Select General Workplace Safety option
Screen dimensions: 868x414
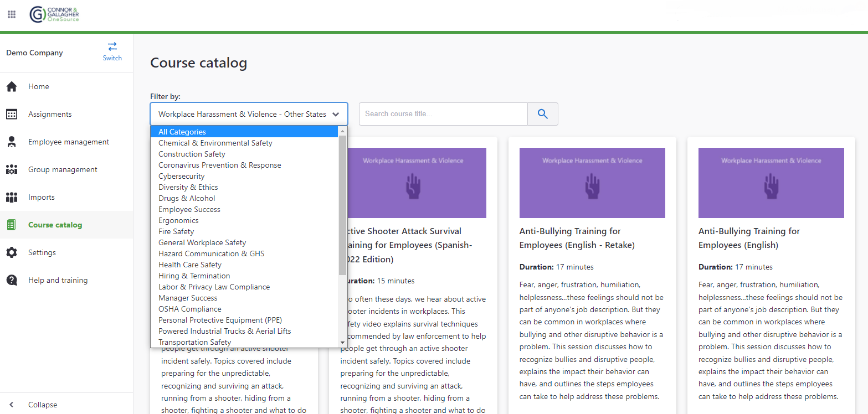tap(244, 242)
